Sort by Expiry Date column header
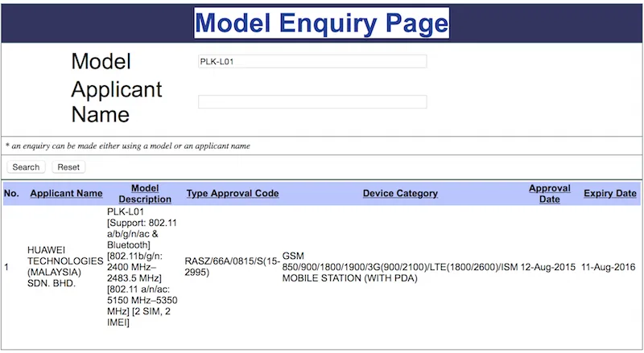This screenshot has height=353, width=644. tap(610, 193)
